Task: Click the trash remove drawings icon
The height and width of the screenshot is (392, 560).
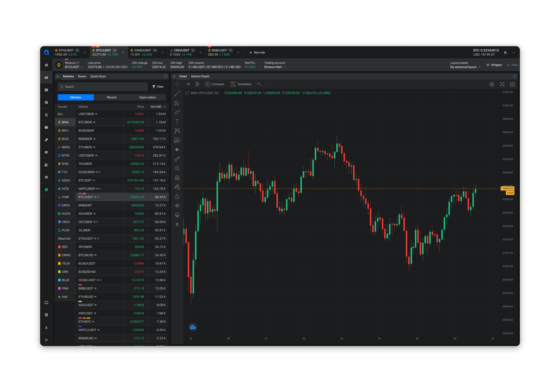Action: click(177, 224)
